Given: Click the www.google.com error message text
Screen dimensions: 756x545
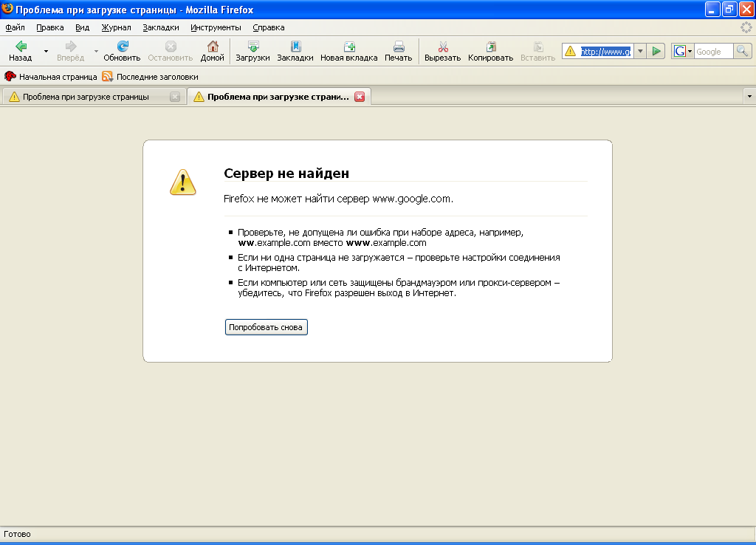Looking at the screenshot, I should click(338, 199).
